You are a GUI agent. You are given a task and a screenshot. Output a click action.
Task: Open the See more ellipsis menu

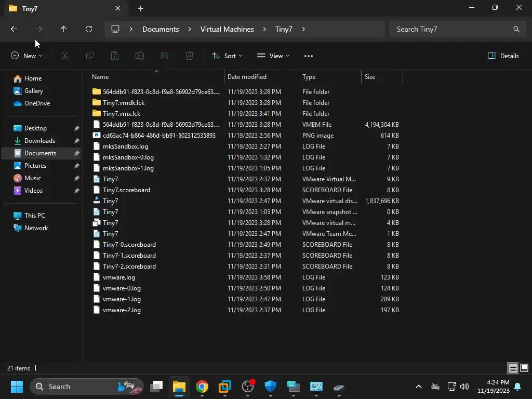coord(309,56)
